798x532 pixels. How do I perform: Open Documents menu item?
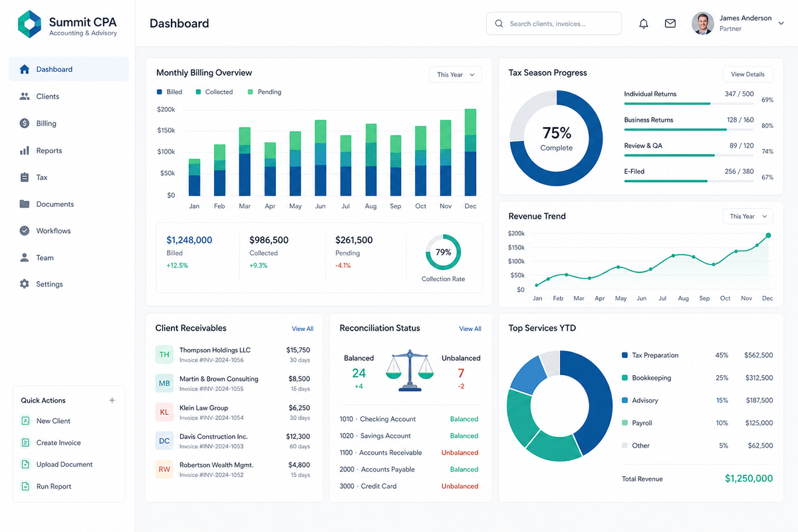(x=68, y=204)
